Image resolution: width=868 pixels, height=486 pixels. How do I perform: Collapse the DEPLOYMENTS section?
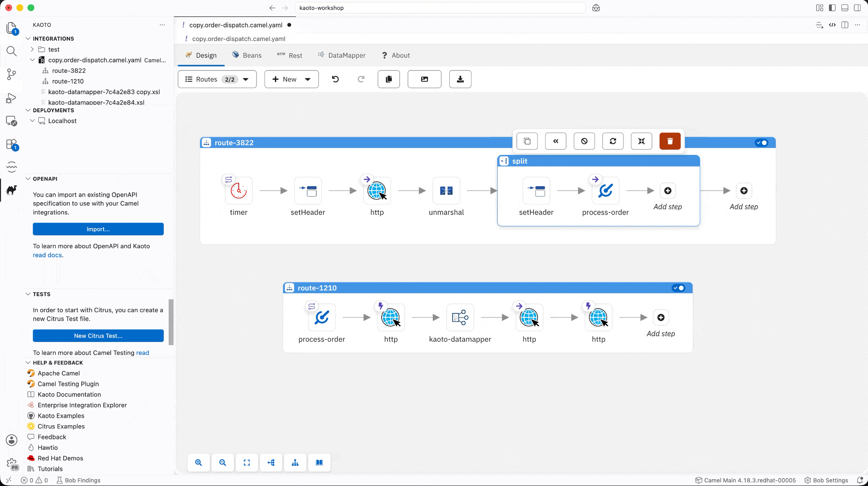[x=28, y=110]
